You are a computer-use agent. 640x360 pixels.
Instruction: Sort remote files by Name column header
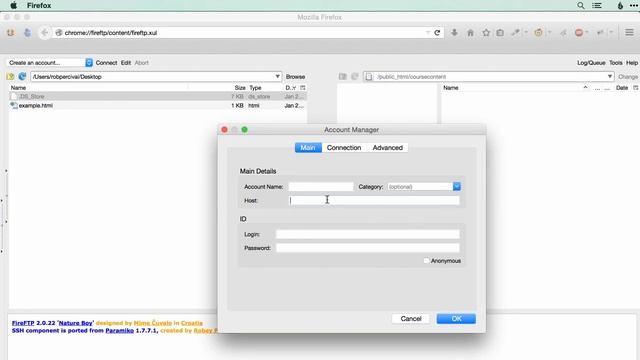pyautogui.click(x=451, y=88)
